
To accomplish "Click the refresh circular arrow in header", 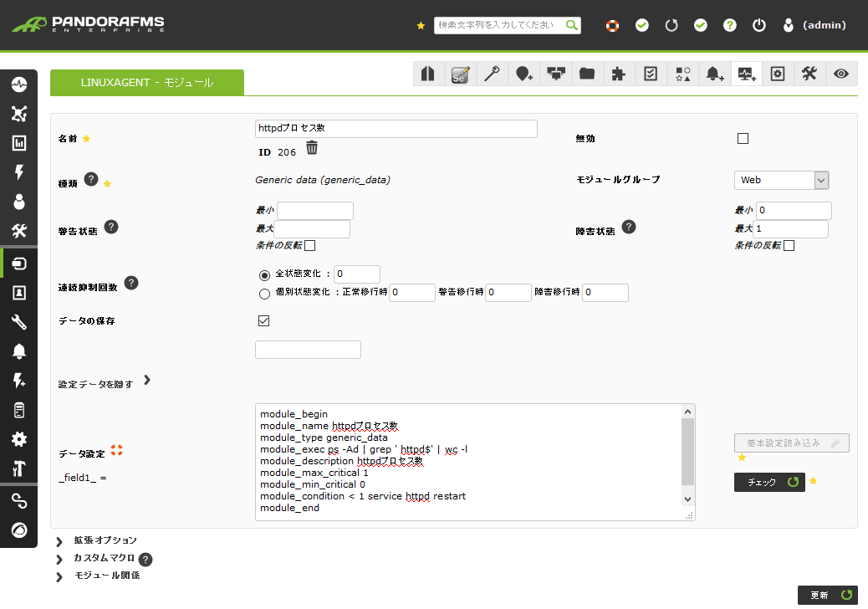I will click(x=671, y=25).
